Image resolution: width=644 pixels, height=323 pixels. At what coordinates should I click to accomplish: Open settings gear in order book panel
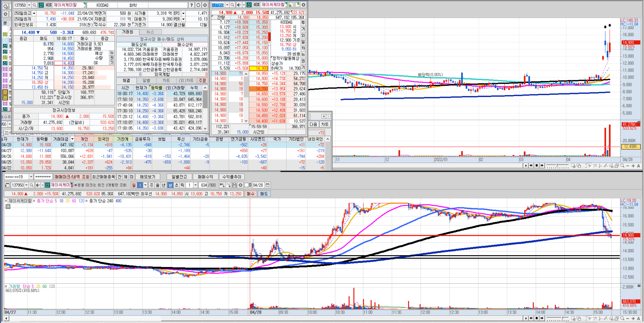(x=303, y=5)
